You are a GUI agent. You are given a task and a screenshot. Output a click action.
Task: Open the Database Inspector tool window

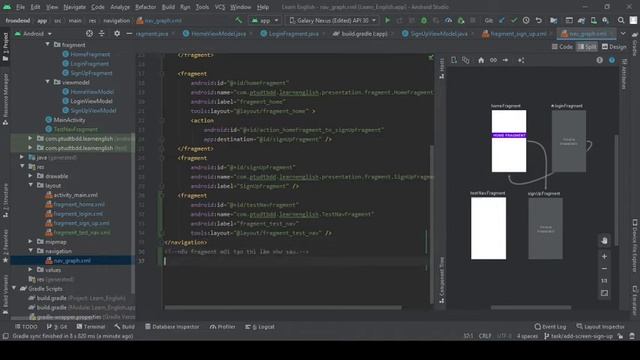[x=172, y=327]
